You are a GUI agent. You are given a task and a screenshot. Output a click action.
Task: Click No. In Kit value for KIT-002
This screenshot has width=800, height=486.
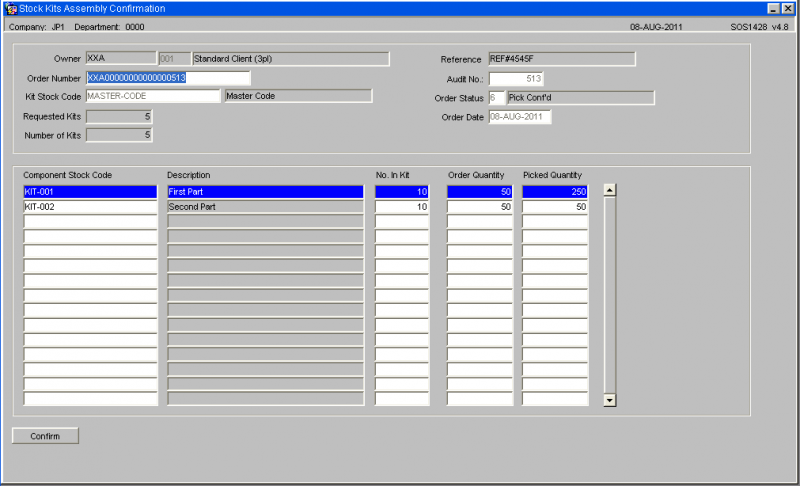point(402,207)
